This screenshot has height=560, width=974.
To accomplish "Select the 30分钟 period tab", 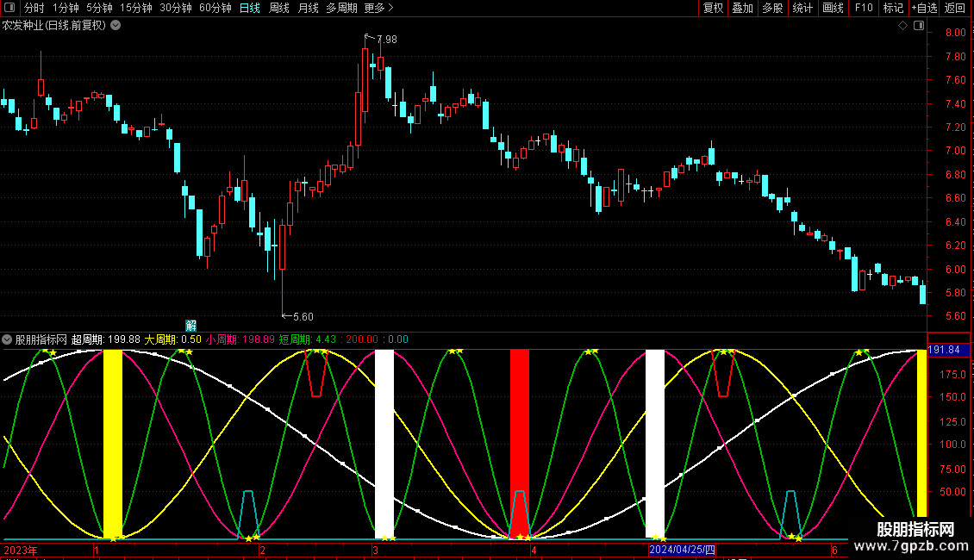I will click(x=176, y=8).
